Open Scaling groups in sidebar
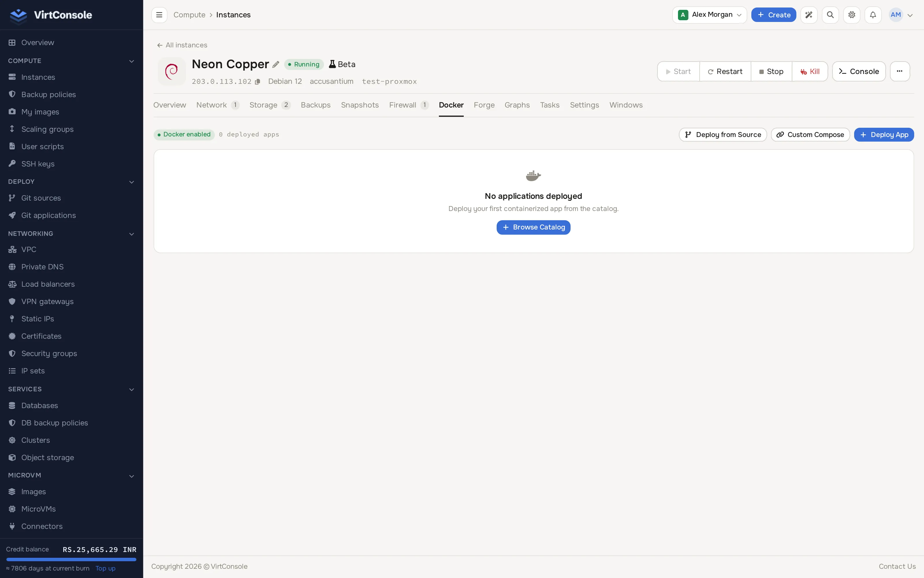The height and width of the screenshot is (578, 924). coord(71,129)
